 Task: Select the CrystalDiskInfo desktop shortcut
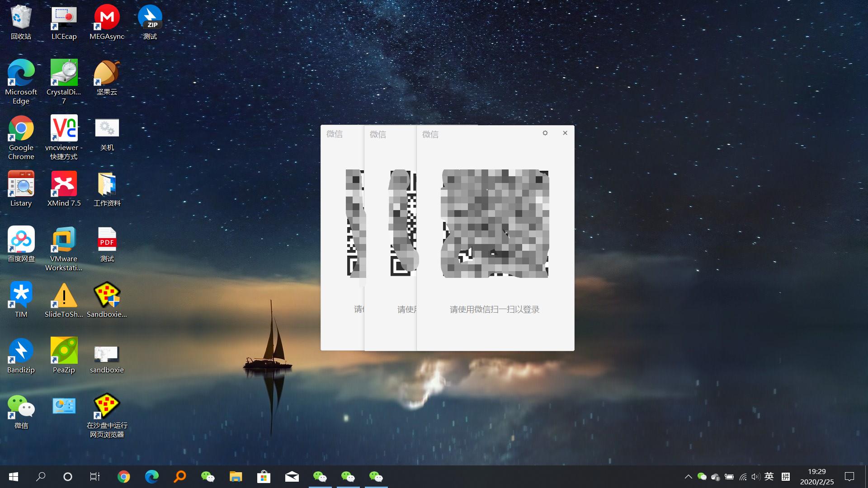[x=64, y=73]
